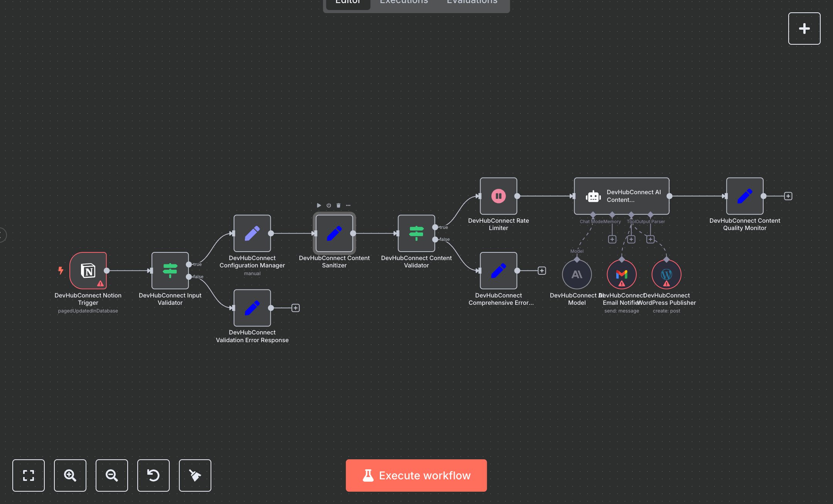Open Content Sanitizer three-dot options menu
The image size is (833, 504).
(x=348, y=205)
